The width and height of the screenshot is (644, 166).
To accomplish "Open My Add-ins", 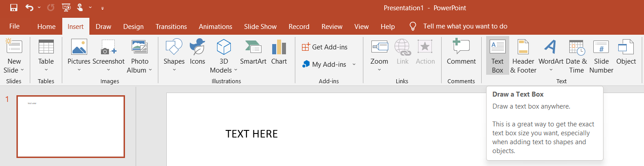I will [324, 65].
